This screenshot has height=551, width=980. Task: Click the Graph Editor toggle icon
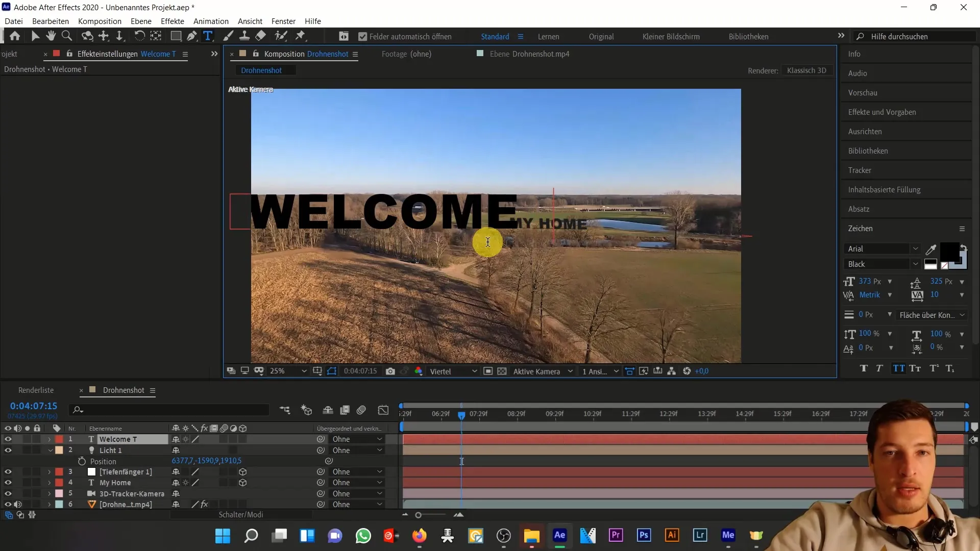(x=383, y=410)
